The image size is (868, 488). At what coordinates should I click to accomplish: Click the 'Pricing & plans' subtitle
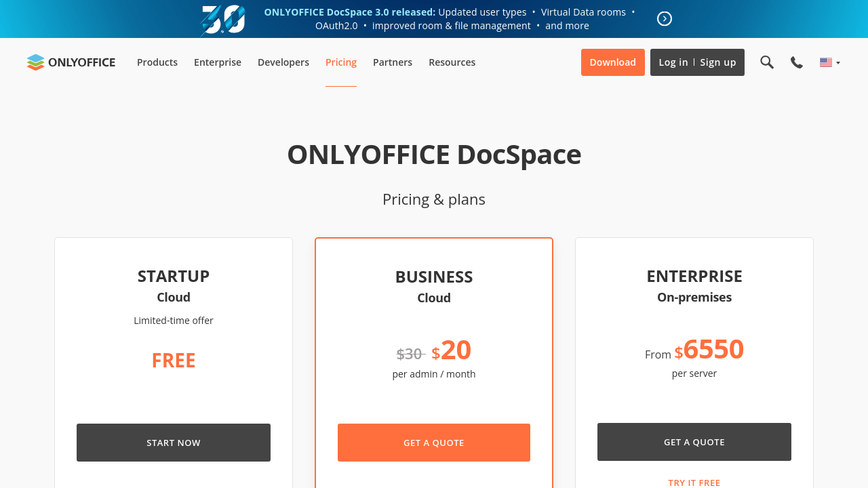click(434, 199)
